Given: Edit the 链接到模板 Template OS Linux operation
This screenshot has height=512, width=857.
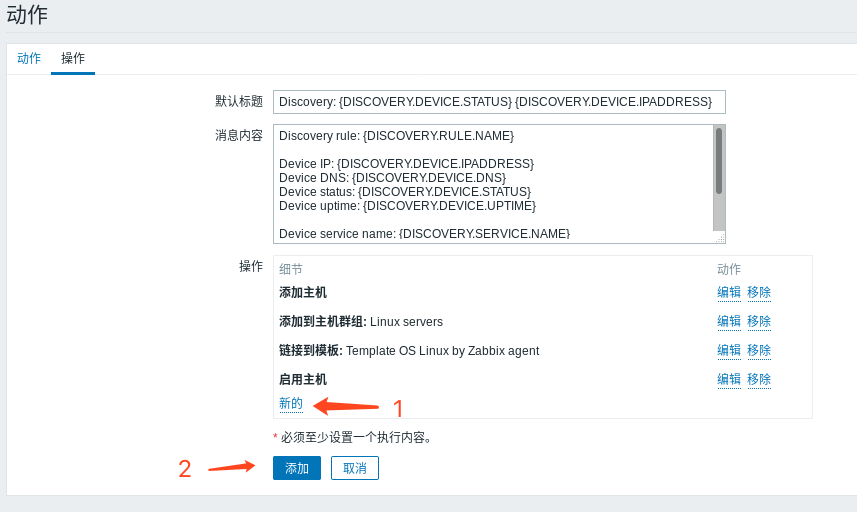Looking at the screenshot, I should coord(728,351).
